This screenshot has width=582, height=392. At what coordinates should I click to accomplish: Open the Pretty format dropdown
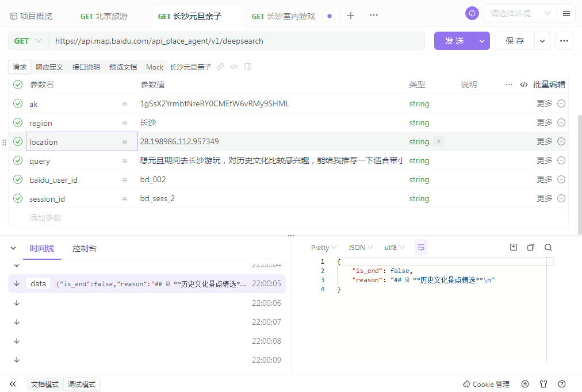[324, 247]
